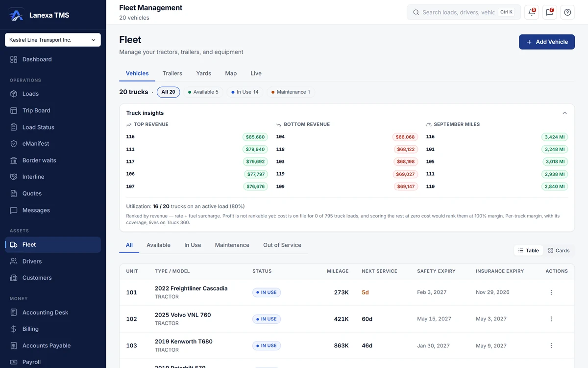Click the Accounting Desk icon
This screenshot has height=368, width=588.
pos(14,313)
